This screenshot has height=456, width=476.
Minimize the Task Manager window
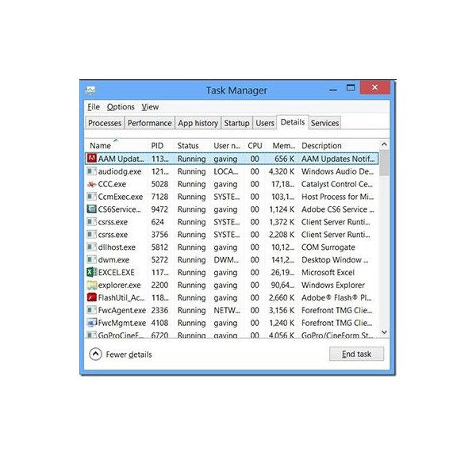pos(333,90)
